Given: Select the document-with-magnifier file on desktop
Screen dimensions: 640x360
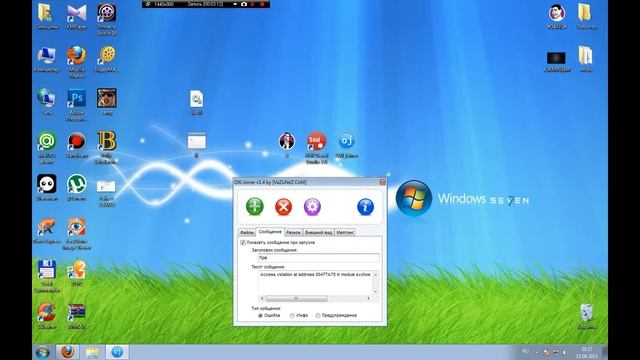Looking at the screenshot, I should tap(197, 102).
